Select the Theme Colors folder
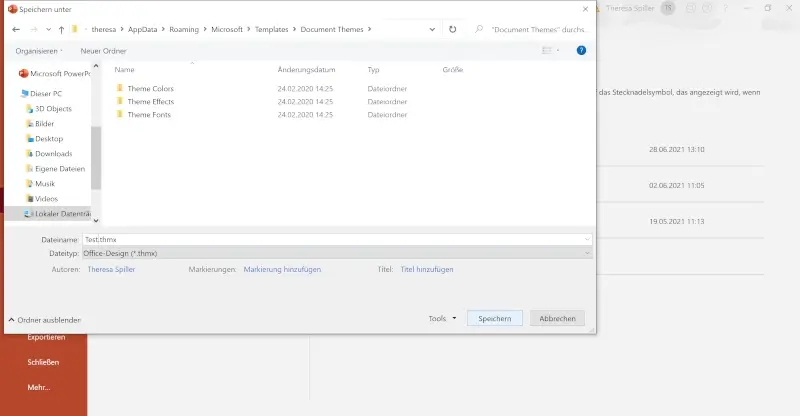The width and height of the screenshot is (800, 416). tap(150, 88)
